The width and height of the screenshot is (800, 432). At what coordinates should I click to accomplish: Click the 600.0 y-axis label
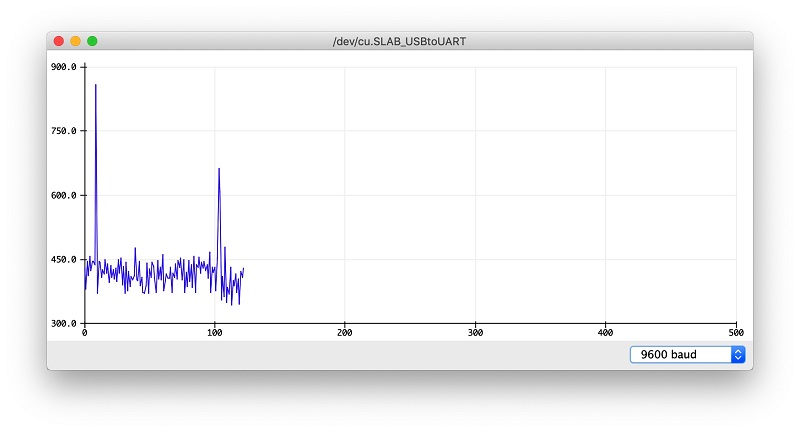pos(64,195)
